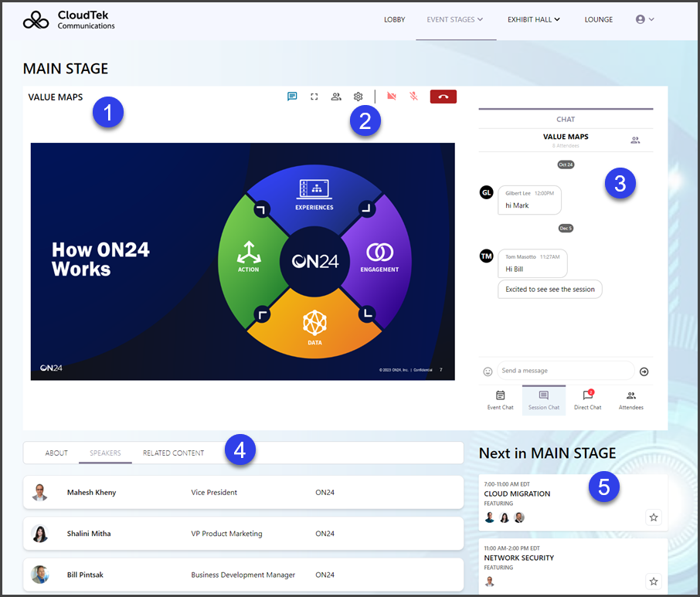Select the RELATED CONTENT tab
The width and height of the screenshot is (700, 597).
173,453
